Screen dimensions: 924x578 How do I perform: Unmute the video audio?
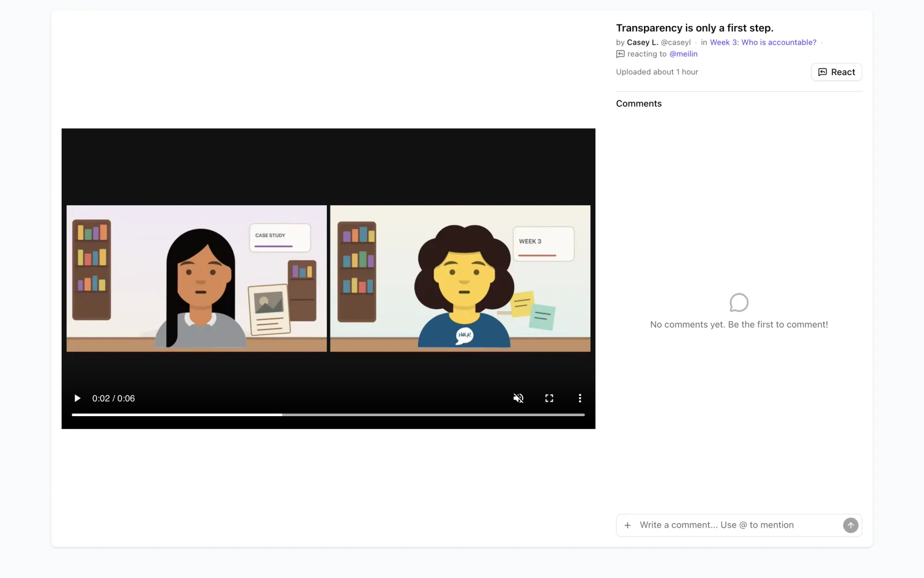coord(519,398)
